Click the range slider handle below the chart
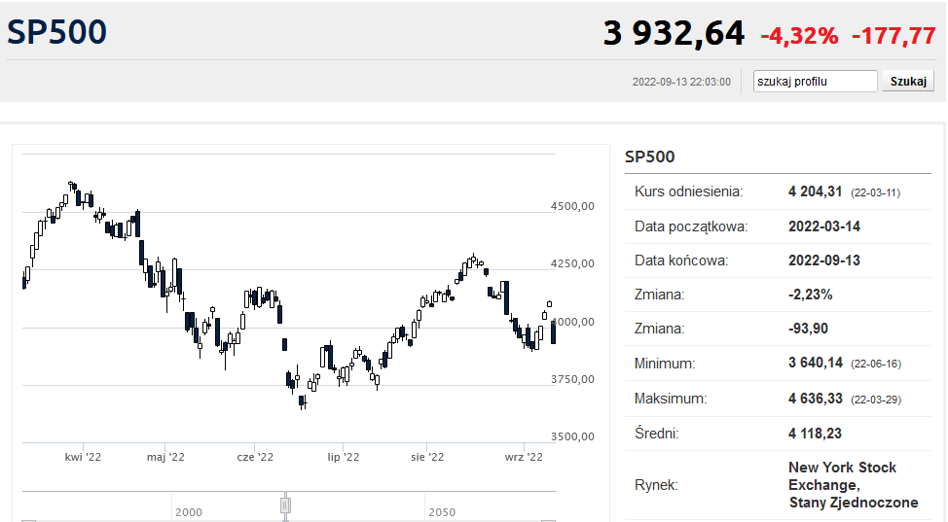 [285, 505]
